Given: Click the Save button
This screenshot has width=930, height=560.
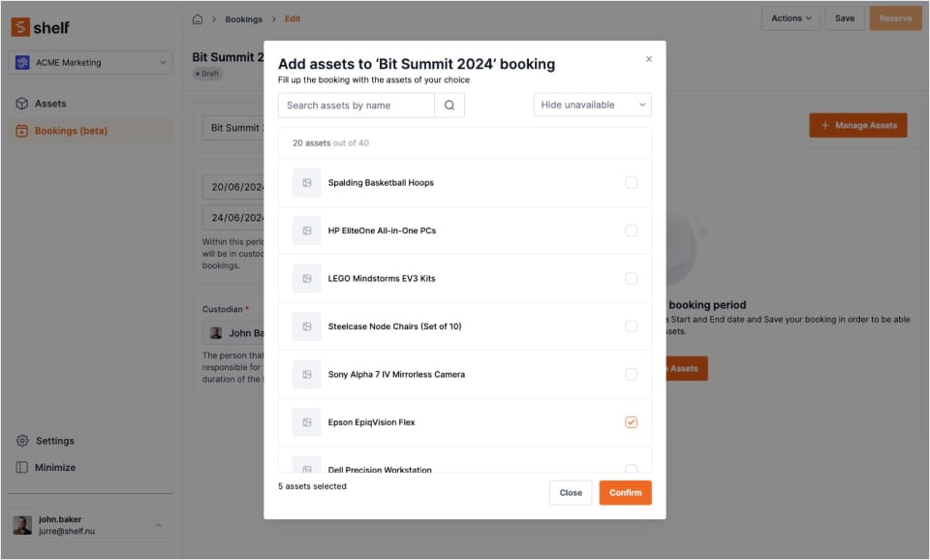Looking at the screenshot, I should click(x=845, y=18).
